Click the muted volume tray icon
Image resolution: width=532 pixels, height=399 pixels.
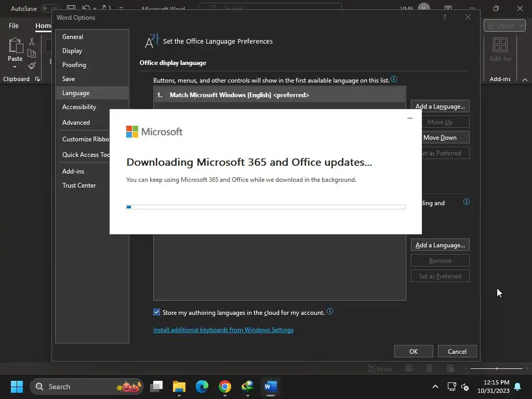(465, 387)
